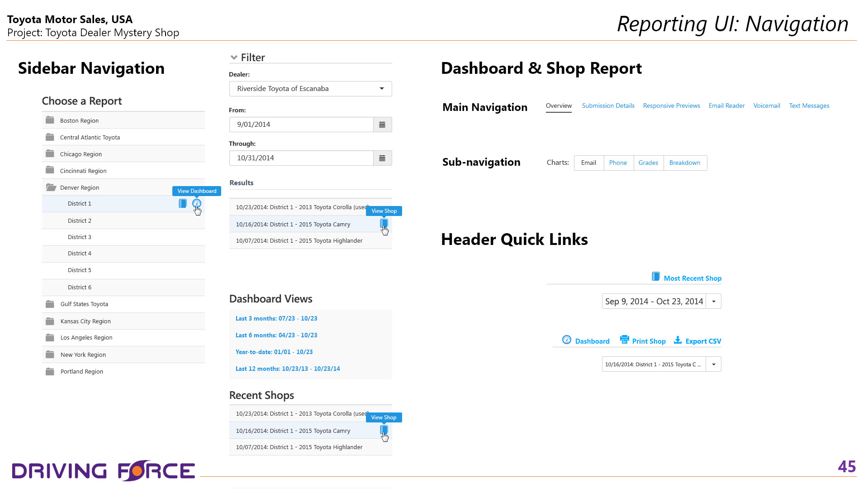Click the Dashboard gauge icon in quick links
This screenshot has height=489, width=868.
pyautogui.click(x=567, y=340)
